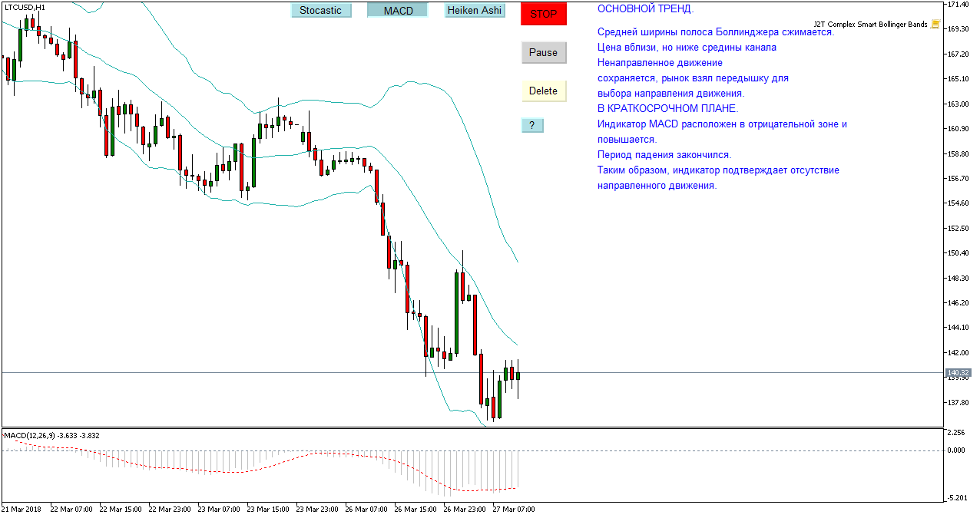Click the Pause button
The width and height of the screenshot is (980, 518).
(x=544, y=52)
